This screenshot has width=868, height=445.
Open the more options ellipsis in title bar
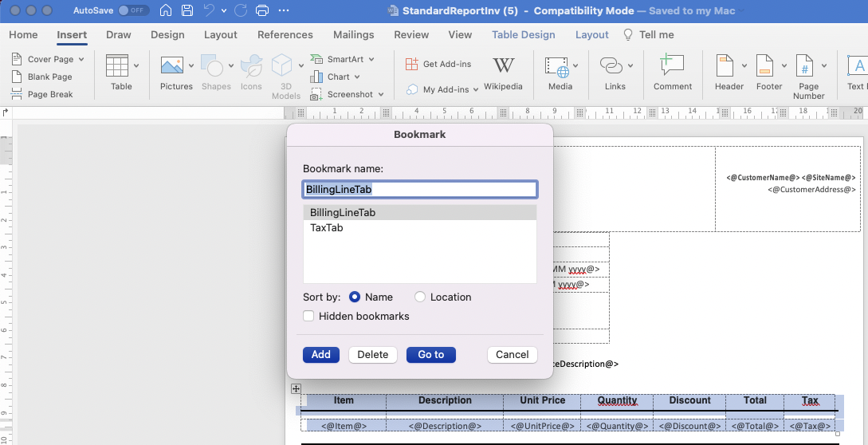coord(284,10)
